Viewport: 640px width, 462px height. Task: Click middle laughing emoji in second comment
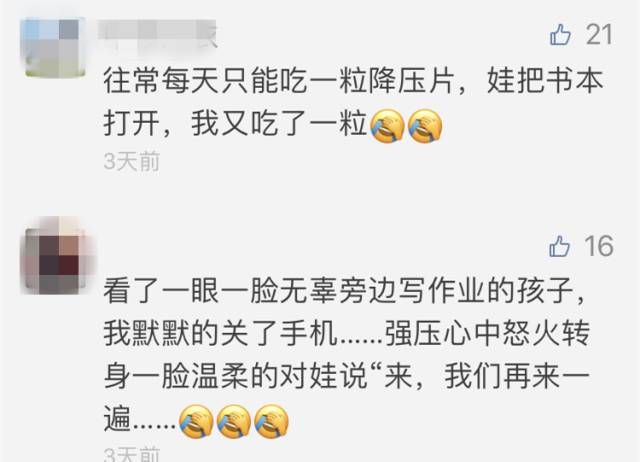233,421
